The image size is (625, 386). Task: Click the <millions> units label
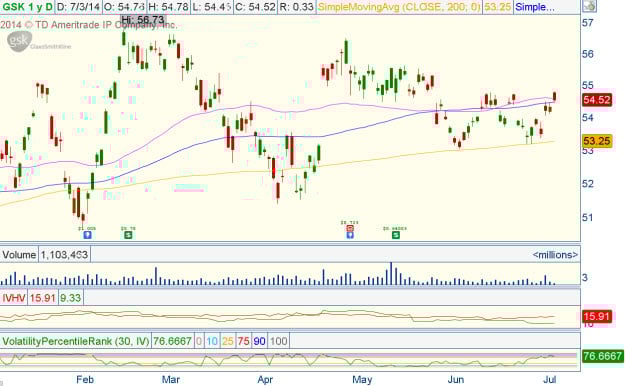click(555, 254)
